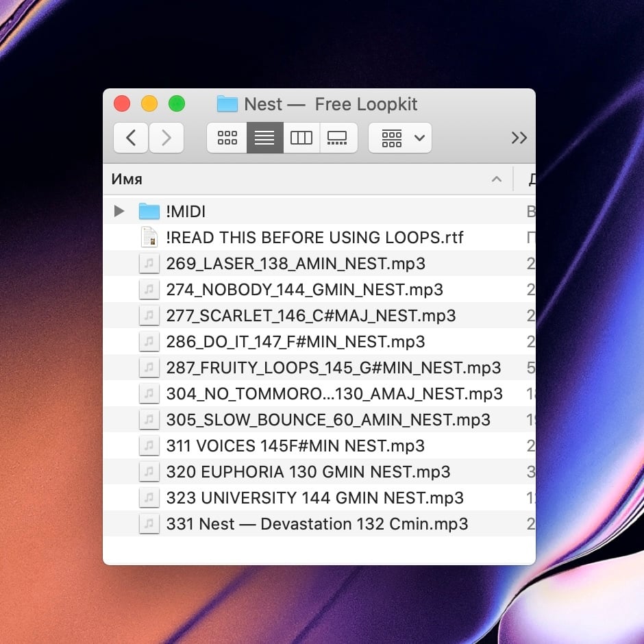Viewport: 644px width, 644px height.
Task: Click audio icon of 277_SCARLET_146_C#MAJ_NEST.mp3
Action: 149,315
